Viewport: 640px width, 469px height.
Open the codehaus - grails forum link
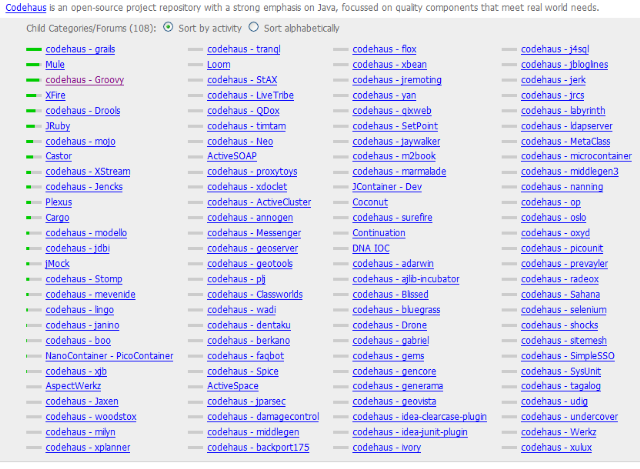80,49
